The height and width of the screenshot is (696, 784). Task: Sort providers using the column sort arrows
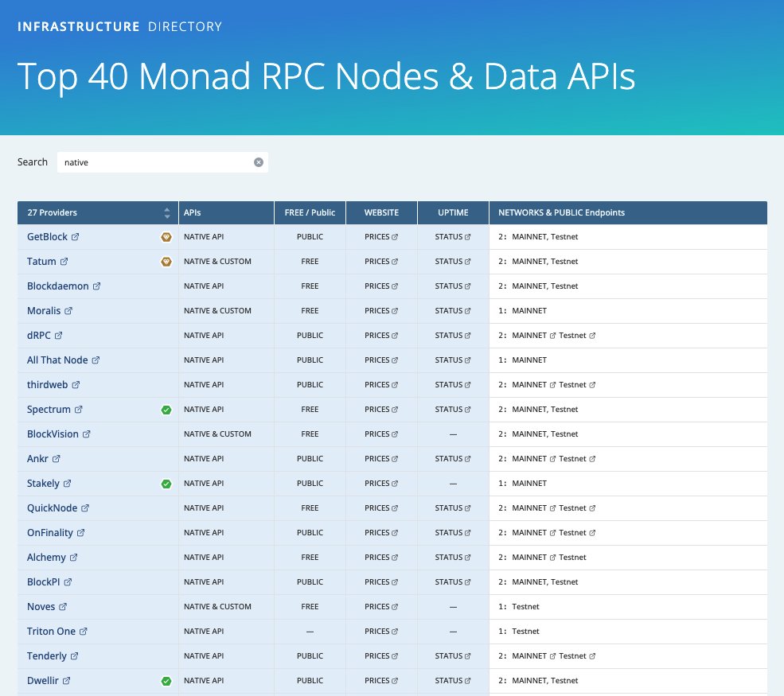[167, 213]
